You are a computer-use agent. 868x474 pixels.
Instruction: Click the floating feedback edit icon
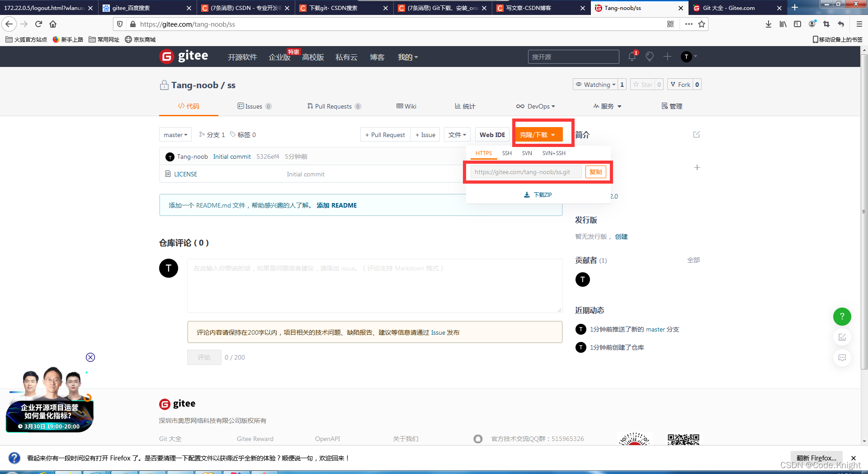(x=842, y=337)
